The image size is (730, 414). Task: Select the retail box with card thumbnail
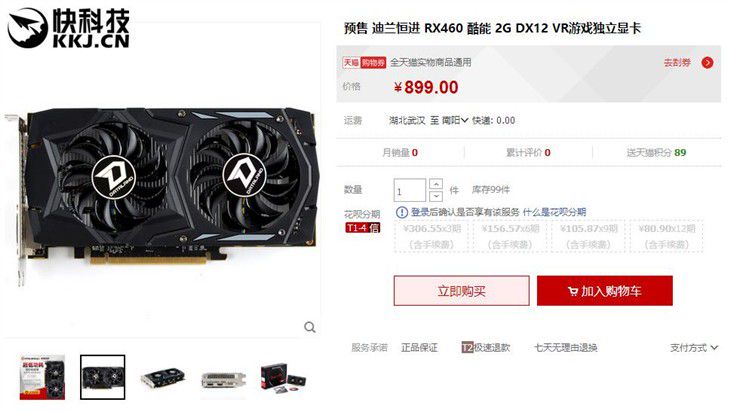(283, 377)
